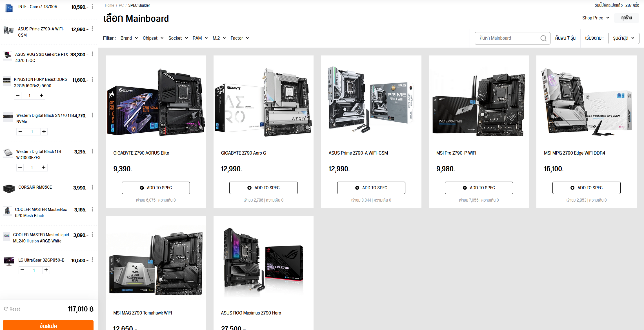Screen dimensions: 644x330
Task: Click the orange จัดสเปค button
Action: [x=48, y=325]
